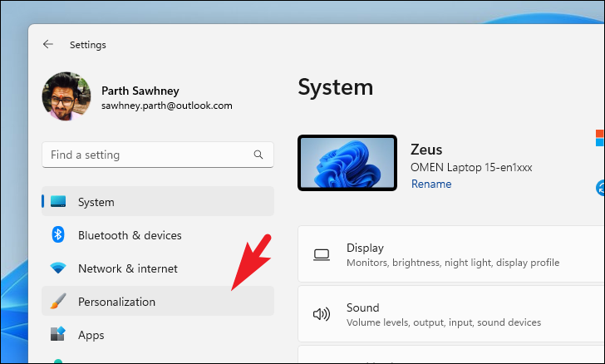The image size is (605, 364).
Task: Select the System category in sidebar
Action: tap(158, 201)
